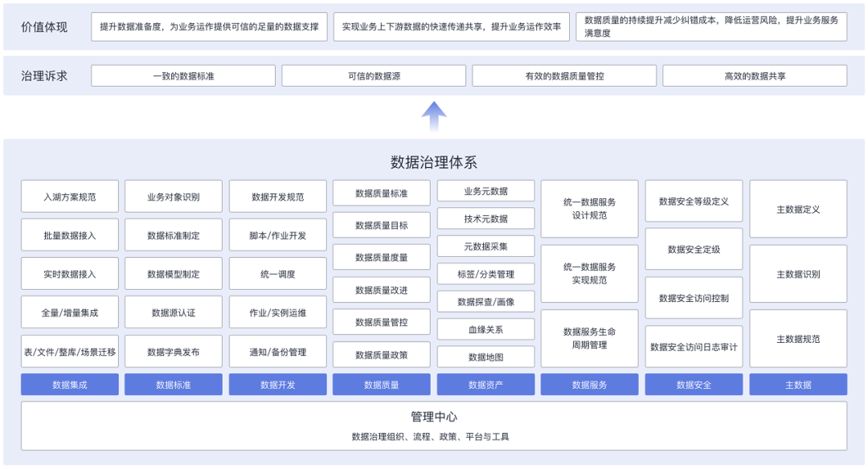Click the 管理中心 panel at bottom
Screen dimensions: 868x469
[x=434, y=426]
